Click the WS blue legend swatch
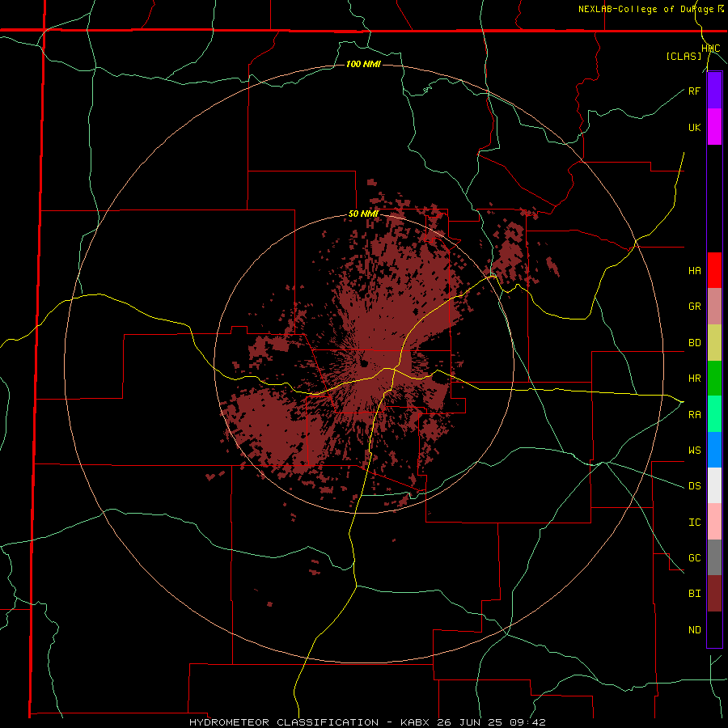 (x=714, y=450)
